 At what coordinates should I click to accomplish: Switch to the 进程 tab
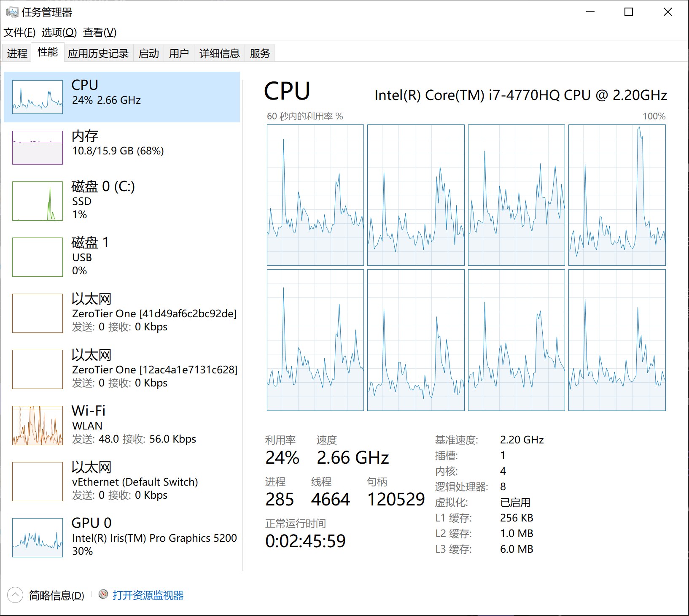coord(17,54)
